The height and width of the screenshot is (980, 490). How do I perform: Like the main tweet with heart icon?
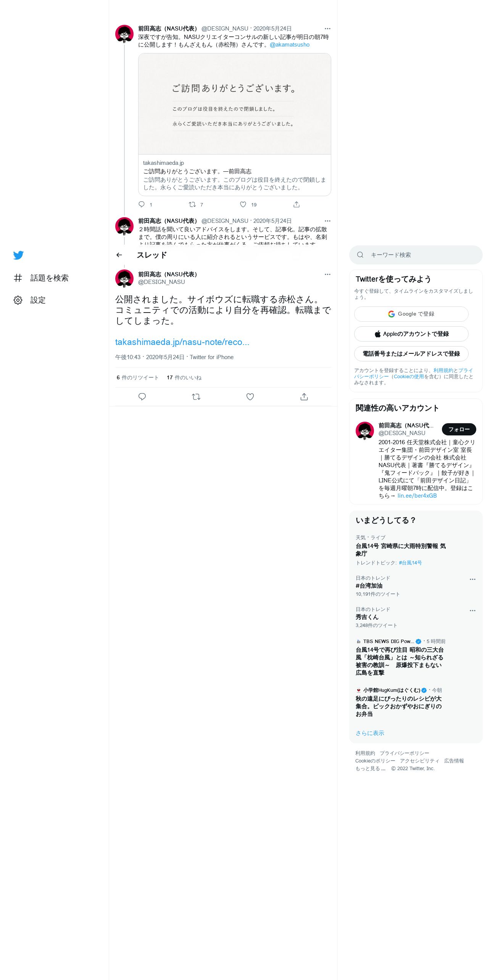tap(250, 397)
